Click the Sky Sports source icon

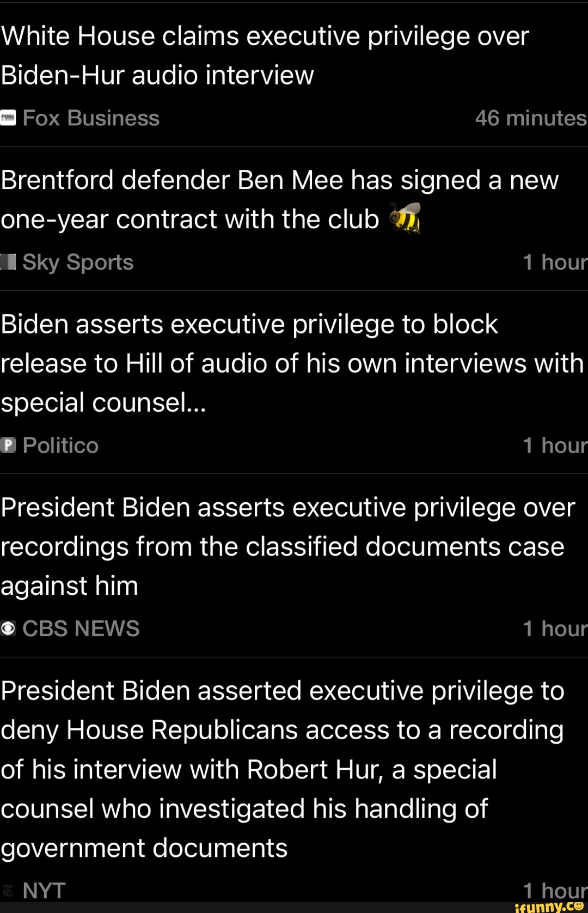[8, 262]
